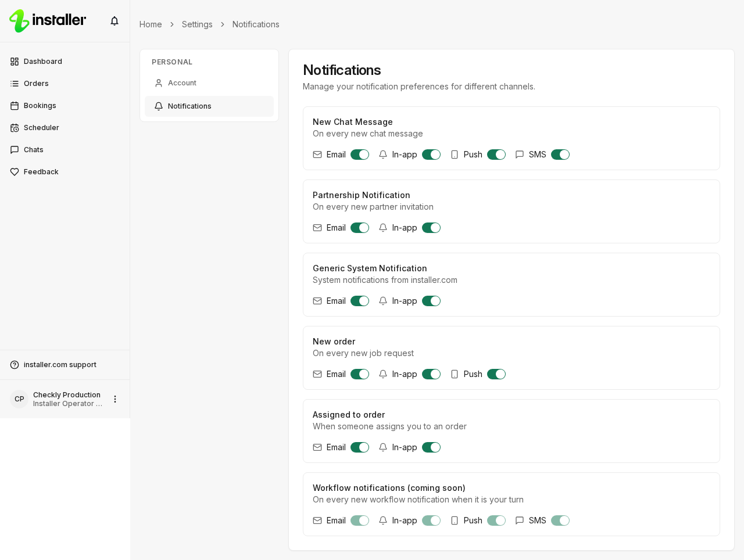Switch off Push for New order

pos(496,374)
